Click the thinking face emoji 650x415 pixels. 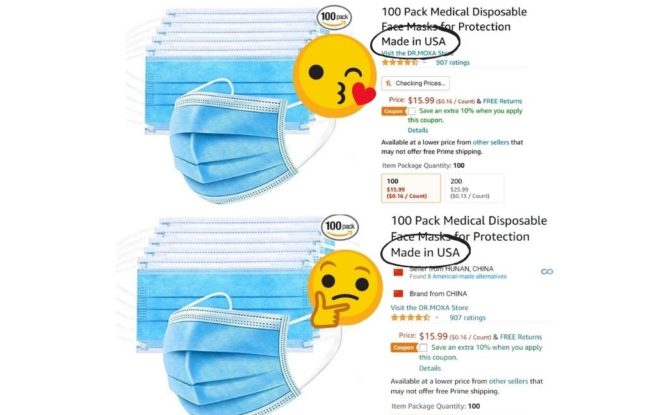345,289
